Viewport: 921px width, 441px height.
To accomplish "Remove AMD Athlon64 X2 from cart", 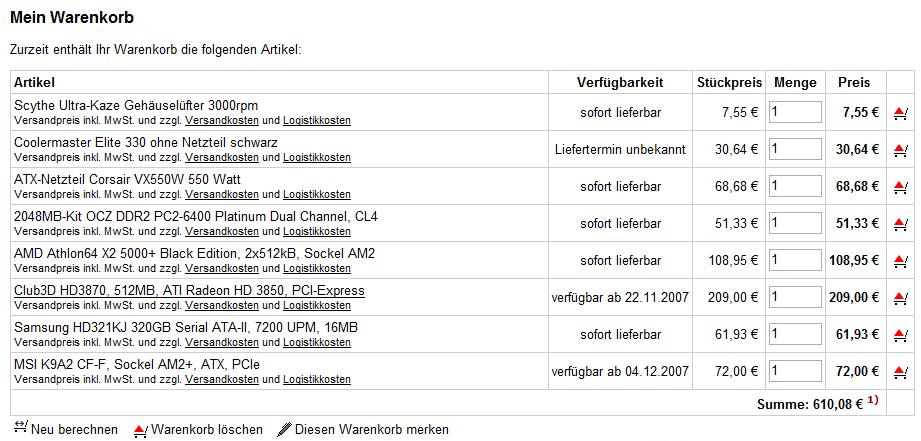I will click(x=900, y=261).
